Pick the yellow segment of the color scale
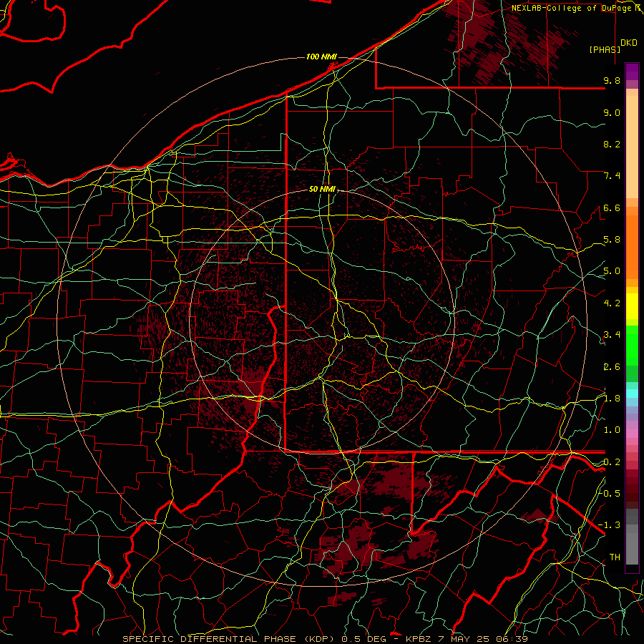644x644 pixels. point(632,306)
